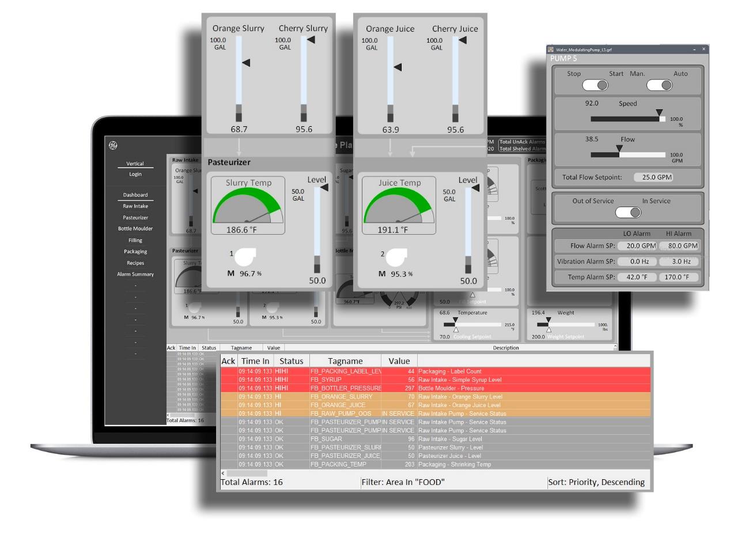Open the Bottle Moulder sidebar page
Image resolution: width=756 pixels, height=534 pixels.
click(135, 229)
